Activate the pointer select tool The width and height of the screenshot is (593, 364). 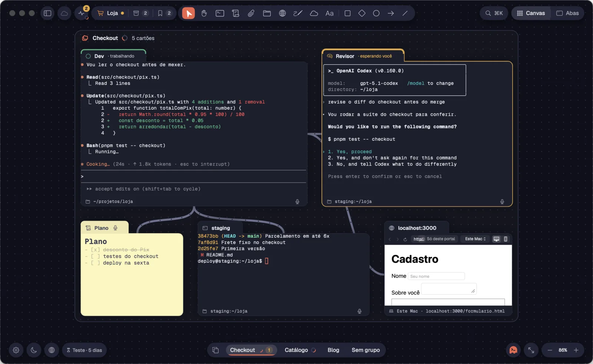point(189,13)
